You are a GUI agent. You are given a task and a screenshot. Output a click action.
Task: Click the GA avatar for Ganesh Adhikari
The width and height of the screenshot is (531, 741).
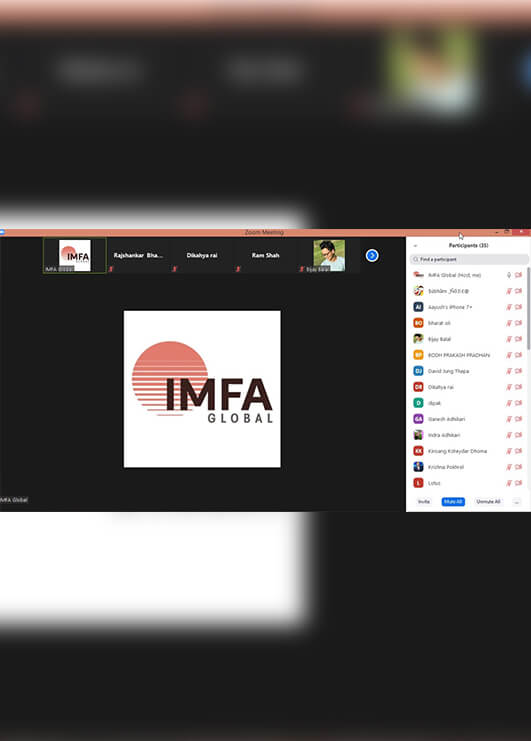(419, 419)
